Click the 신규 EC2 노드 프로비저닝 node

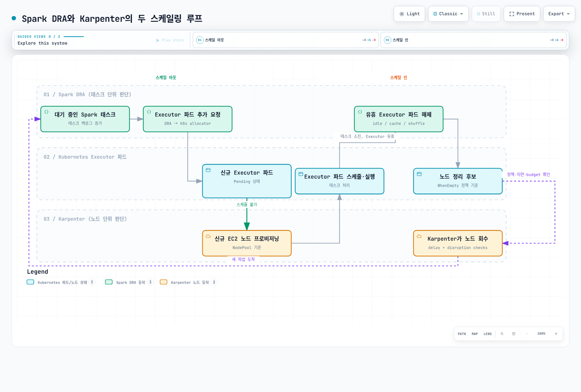click(247, 243)
